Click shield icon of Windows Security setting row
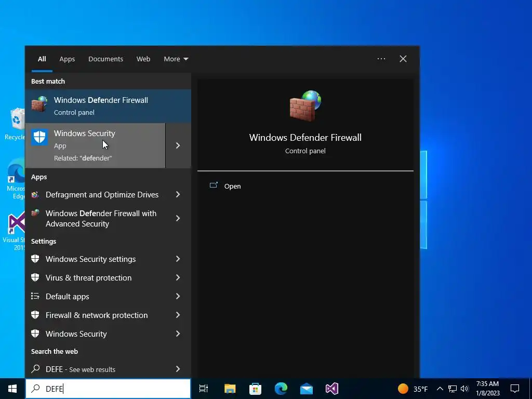Image resolution: width=532 pixels, height=399 pixels. tap(35, 334)
